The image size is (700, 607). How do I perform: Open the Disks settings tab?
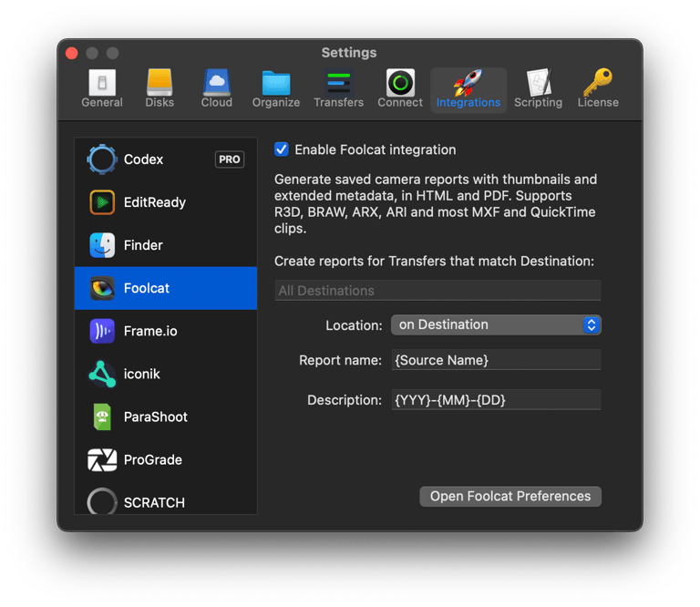[160, 89]
